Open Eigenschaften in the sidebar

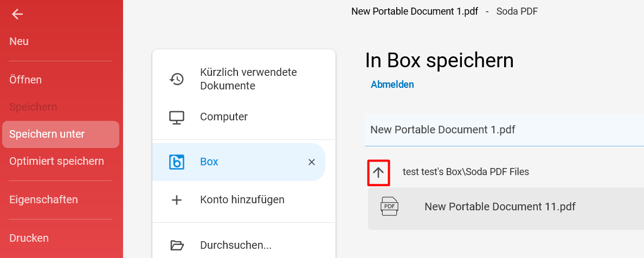(x=43, y=199)
